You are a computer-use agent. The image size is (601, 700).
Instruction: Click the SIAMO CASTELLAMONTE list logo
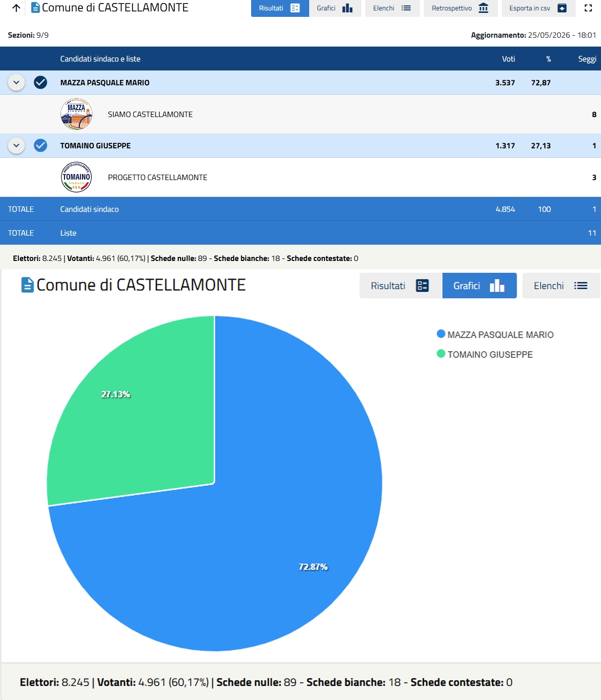(x=76, y=114)
